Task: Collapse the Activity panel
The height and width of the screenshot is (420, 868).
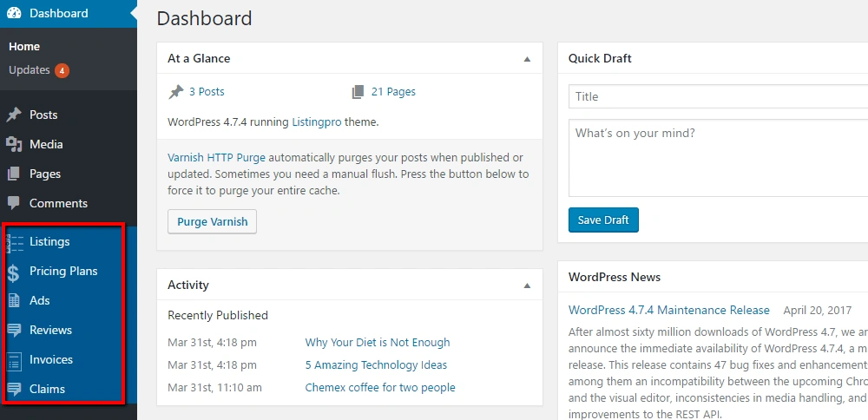Action: pos(527,285)
